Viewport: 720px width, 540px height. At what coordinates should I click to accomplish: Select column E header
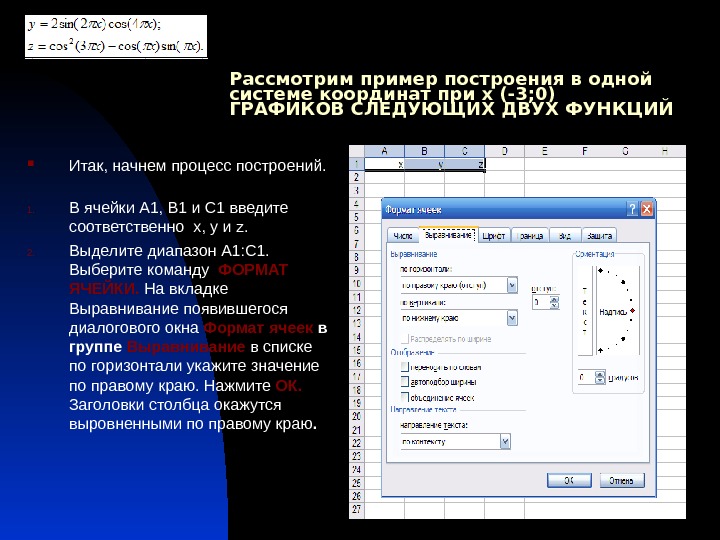point(545,151)
